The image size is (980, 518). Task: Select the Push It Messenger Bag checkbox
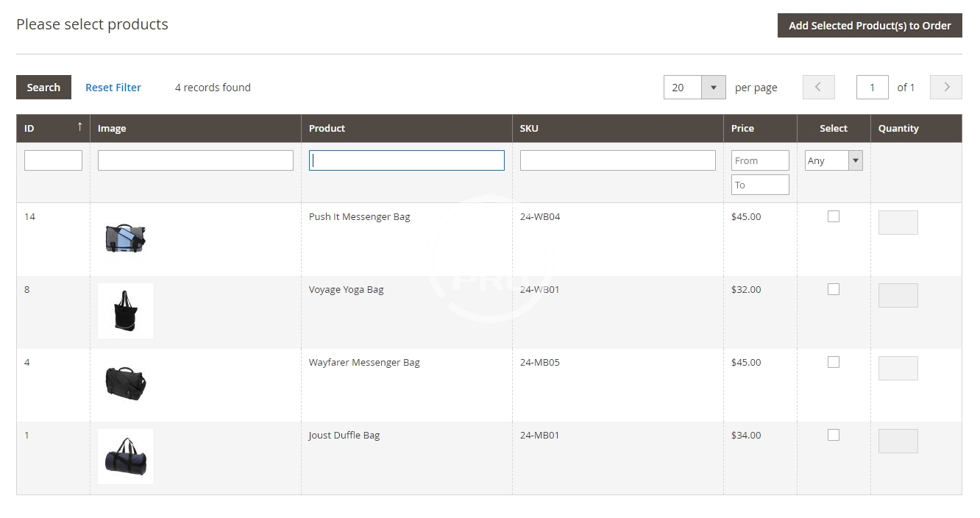[x=834, y=216]
